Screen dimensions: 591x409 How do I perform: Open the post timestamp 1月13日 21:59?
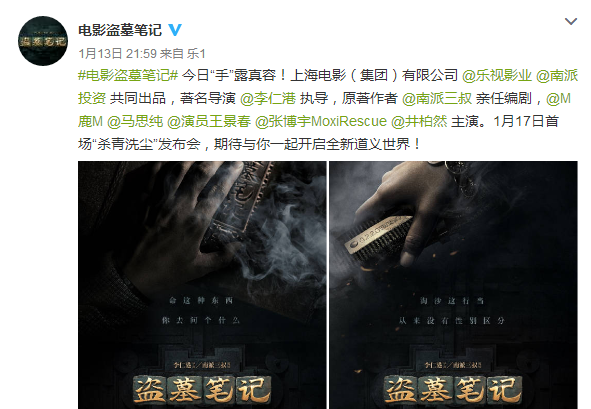(x=117, y=54)
